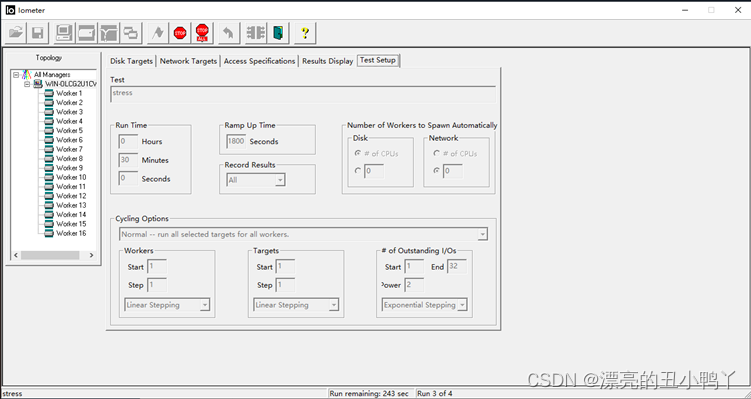Click Outstanding I/Os Power field
This screenshot has height=399, width=751.
(414, 285)
